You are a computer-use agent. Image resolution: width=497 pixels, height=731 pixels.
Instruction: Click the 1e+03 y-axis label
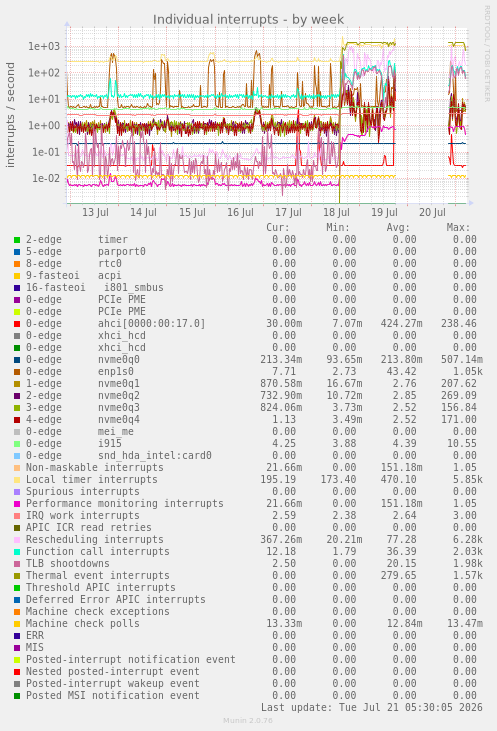pyautogui.click(x=44, y=46)
